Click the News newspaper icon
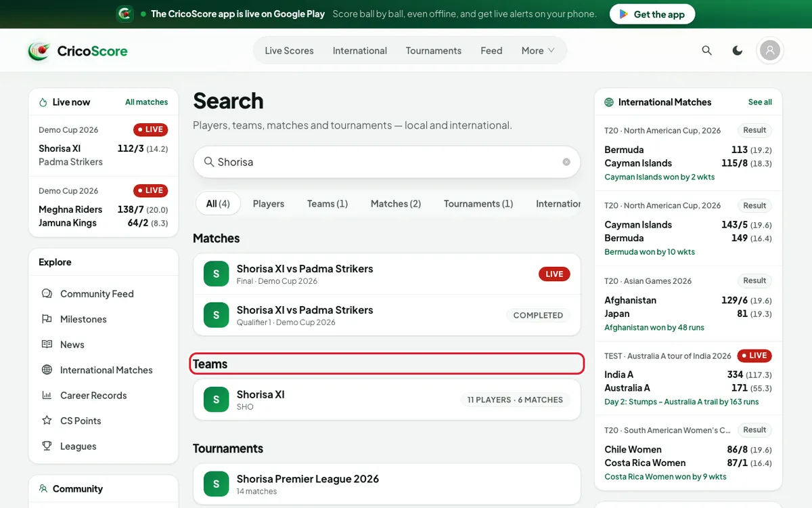 [x=47, y=345]
